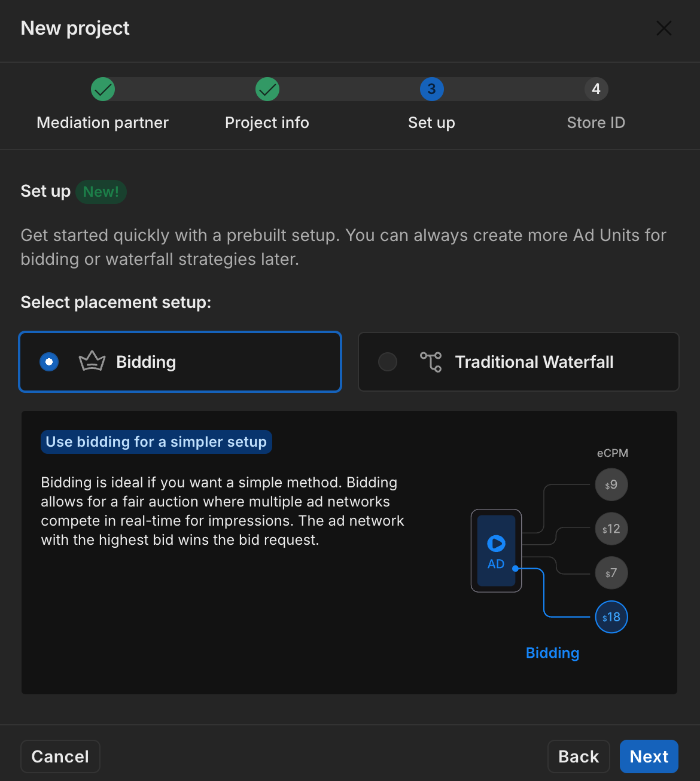
Task: Proceed with the Next button
Action: tap(649, 756)
